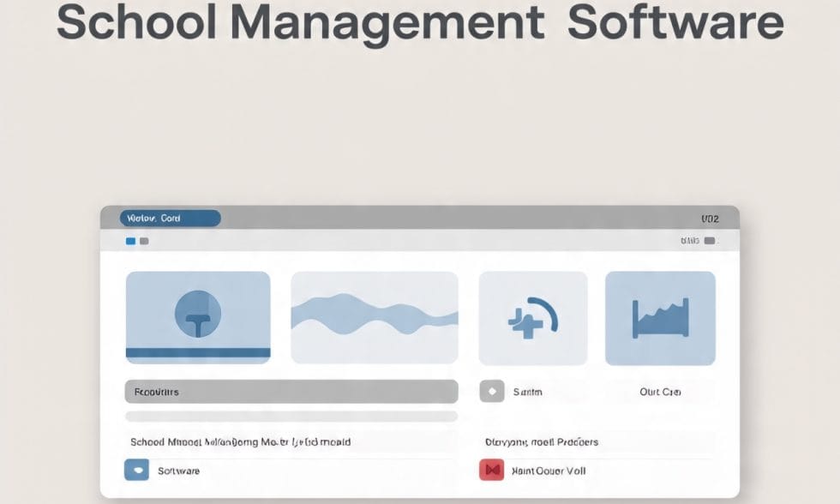
Task: Click the light gray bar below Fcovürrs
Action: (291, 417)
